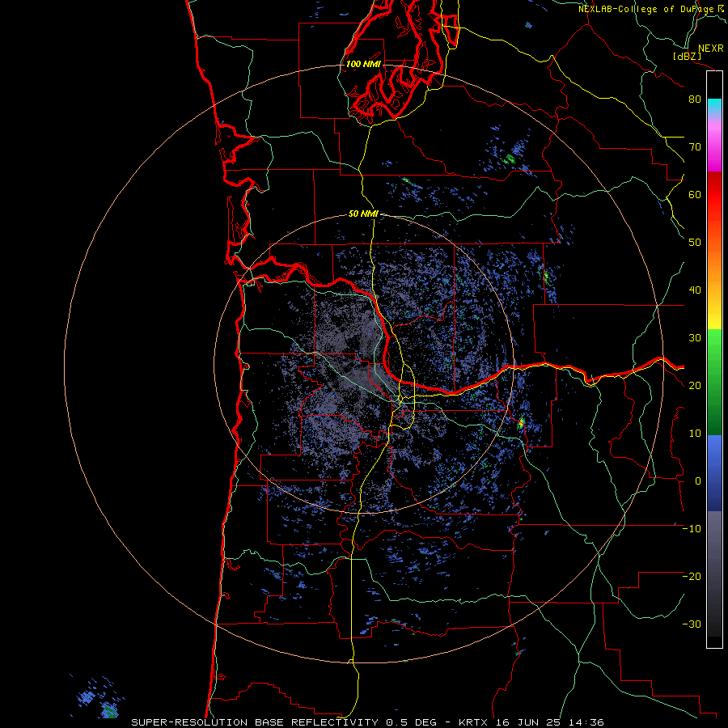Click the '16 JUN 25 14:36' timestamp
The image size is (728, 728).
pyautogui.click(x=550, y=722)
